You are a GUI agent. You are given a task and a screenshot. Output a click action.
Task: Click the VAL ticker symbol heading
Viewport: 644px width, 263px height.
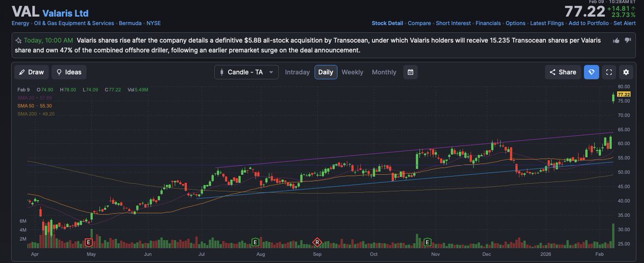coord(25,12)
